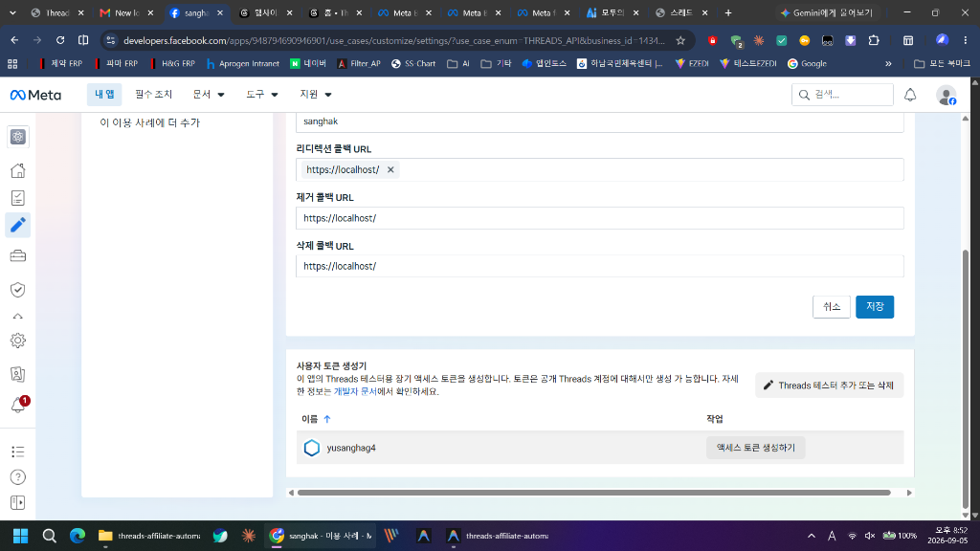Show more bookmarks with double chevron
The image size is (980, 551).
(x=888, y=64)
